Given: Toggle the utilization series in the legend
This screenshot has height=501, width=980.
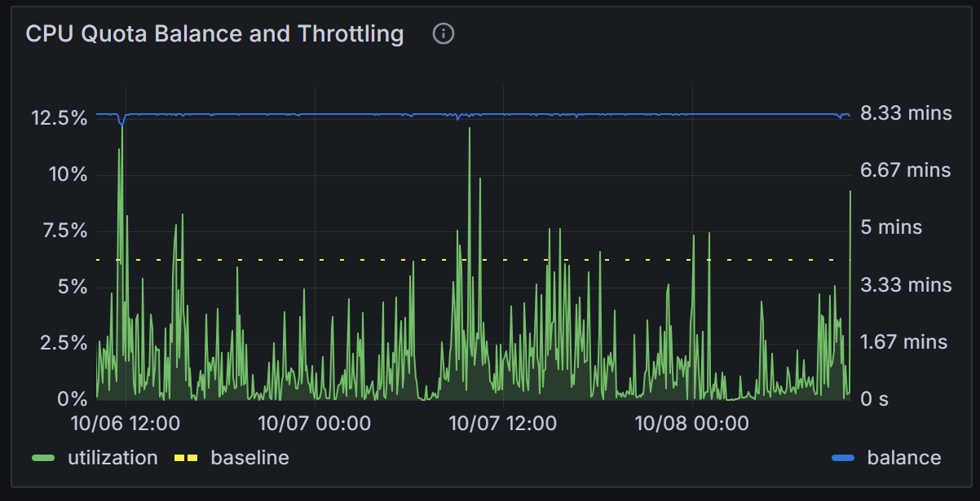Looking at the screenshot, I should pos(112,458).
